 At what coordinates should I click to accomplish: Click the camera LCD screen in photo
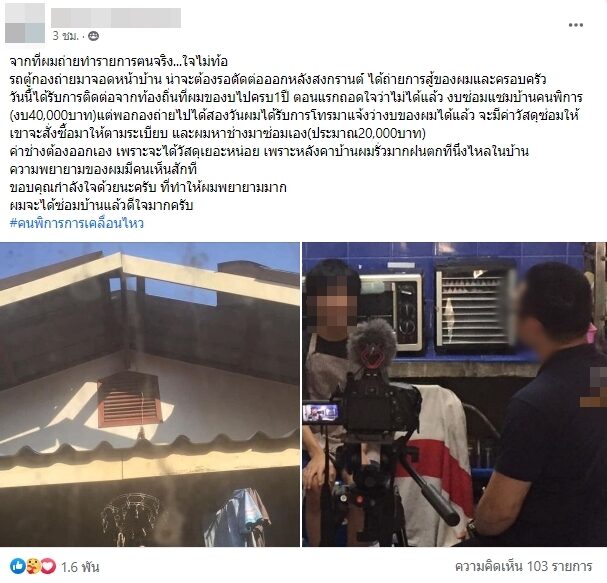[x=321, y=412]
